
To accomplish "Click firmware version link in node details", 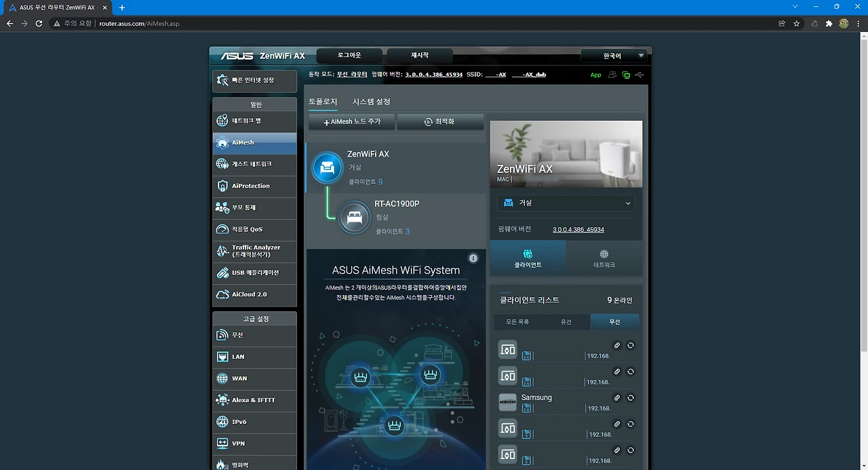I will click(578, 229).
